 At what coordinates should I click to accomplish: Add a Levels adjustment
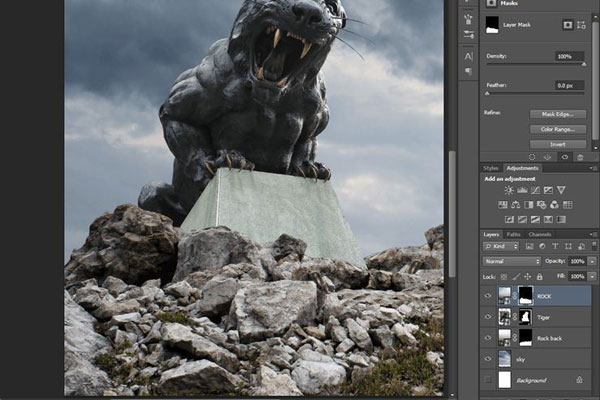[x=522, y=190]
